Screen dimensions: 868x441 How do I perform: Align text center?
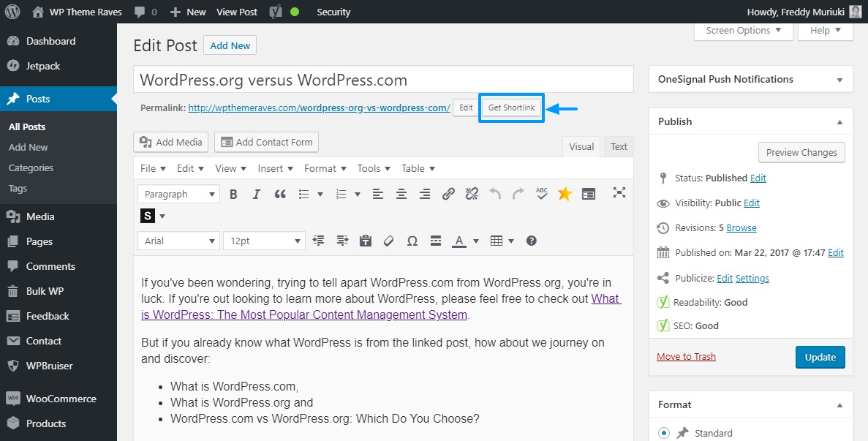pos(401,194)
